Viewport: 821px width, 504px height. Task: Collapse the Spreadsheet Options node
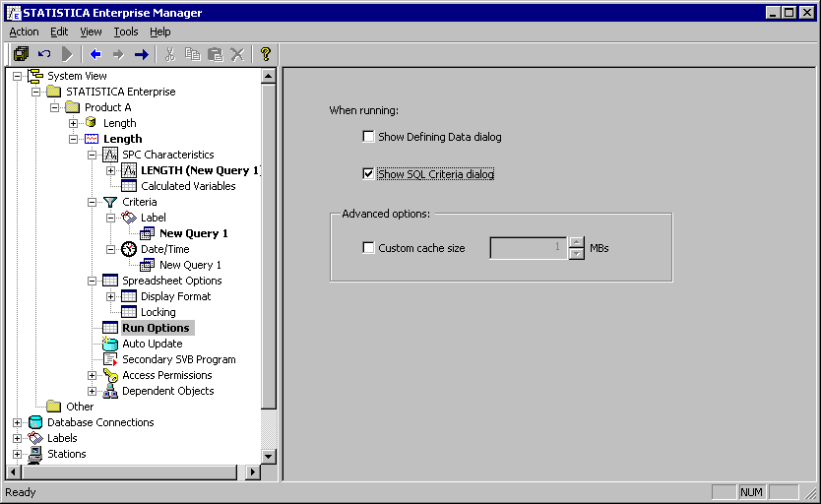(93, 281)
